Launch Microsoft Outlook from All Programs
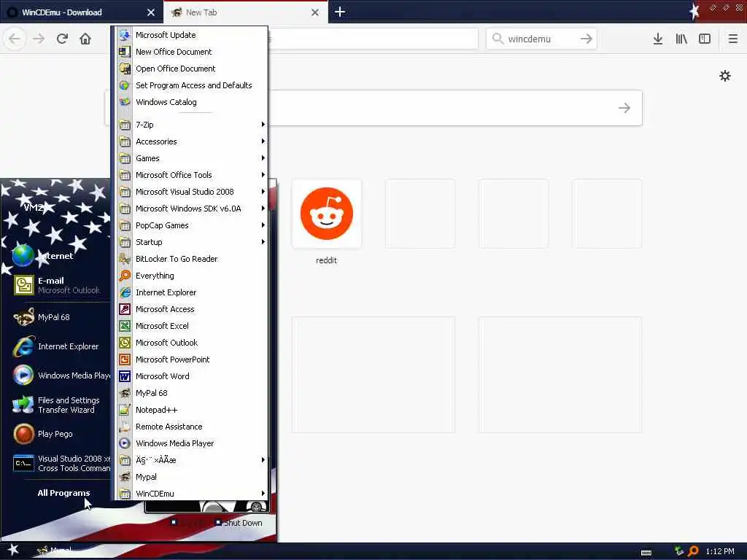The width and height of the screenshot is (747, 560). click(192, 343)
